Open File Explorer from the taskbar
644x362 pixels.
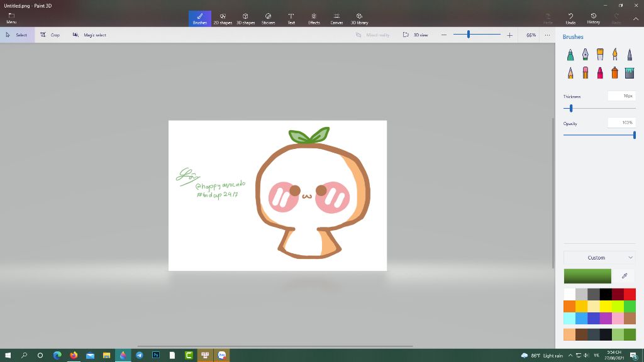106,356
